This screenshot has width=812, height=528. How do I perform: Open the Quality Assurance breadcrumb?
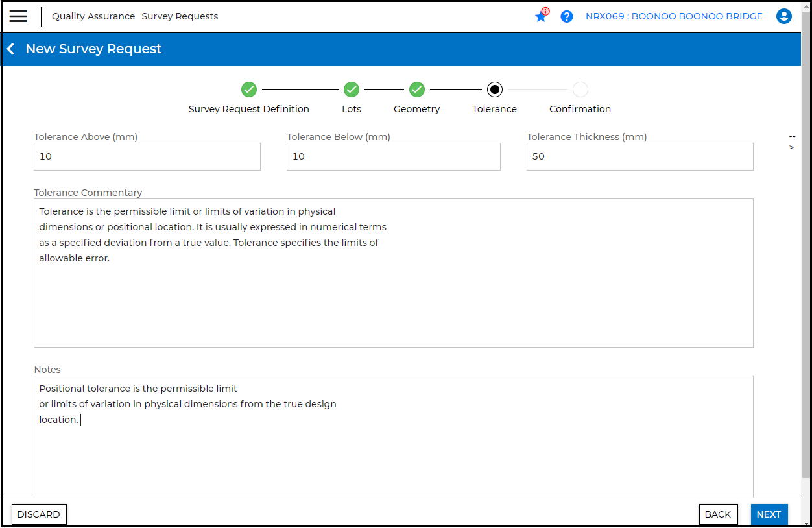click(93, 16)
